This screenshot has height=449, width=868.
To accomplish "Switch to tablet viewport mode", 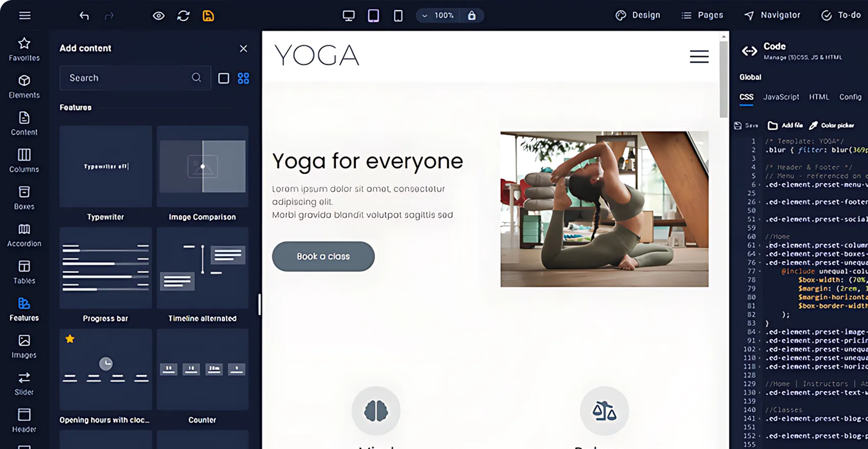I will pos(374,16).
